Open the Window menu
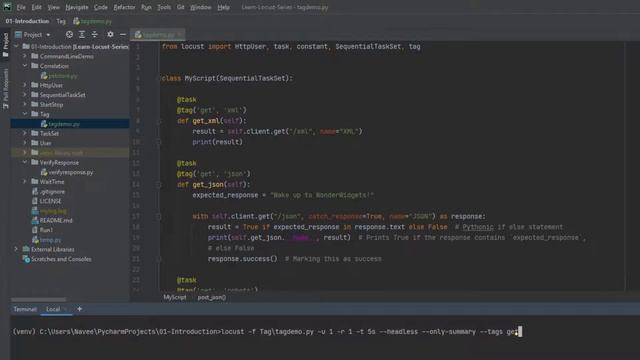Screen dimensions: 640x360 tap(201, 7)
